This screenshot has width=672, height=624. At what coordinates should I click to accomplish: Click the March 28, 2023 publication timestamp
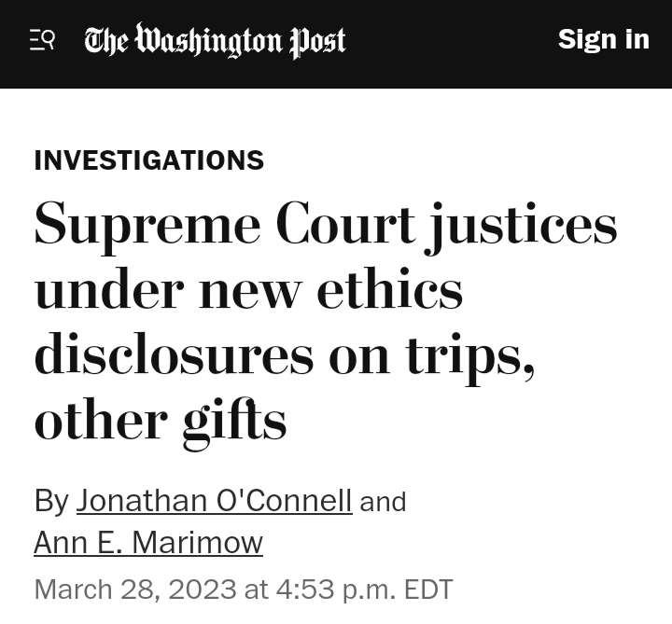[243, 589]
